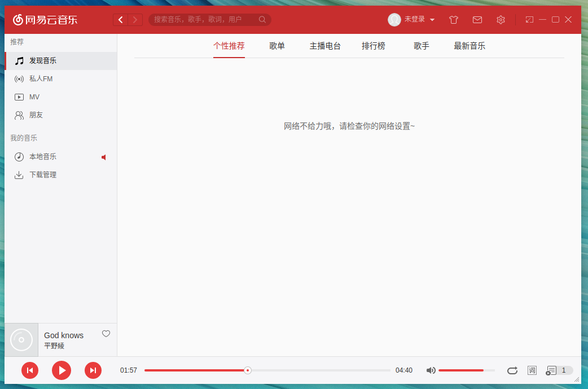Like God knows with heart icon
Image resolution: width=588 pixels, height=389 pixels.
(x=106, y=334)
